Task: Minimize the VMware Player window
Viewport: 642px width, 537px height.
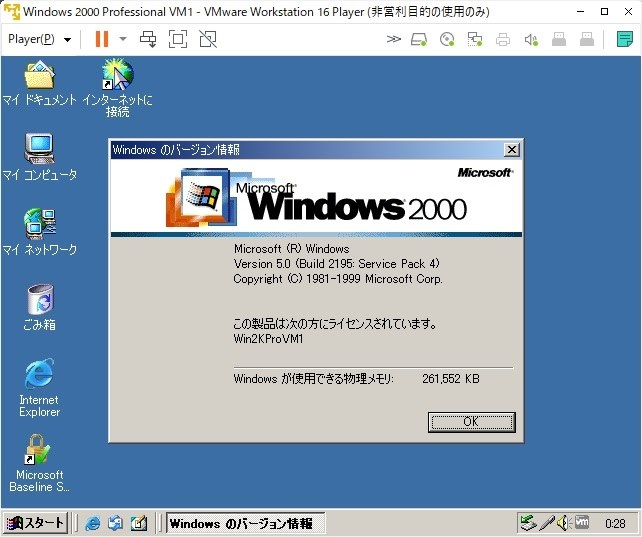Action: (x=580, y=11)
